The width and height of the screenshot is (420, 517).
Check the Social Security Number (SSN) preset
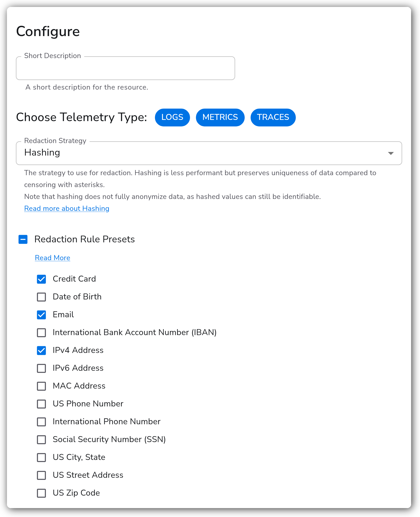point(41,440)
